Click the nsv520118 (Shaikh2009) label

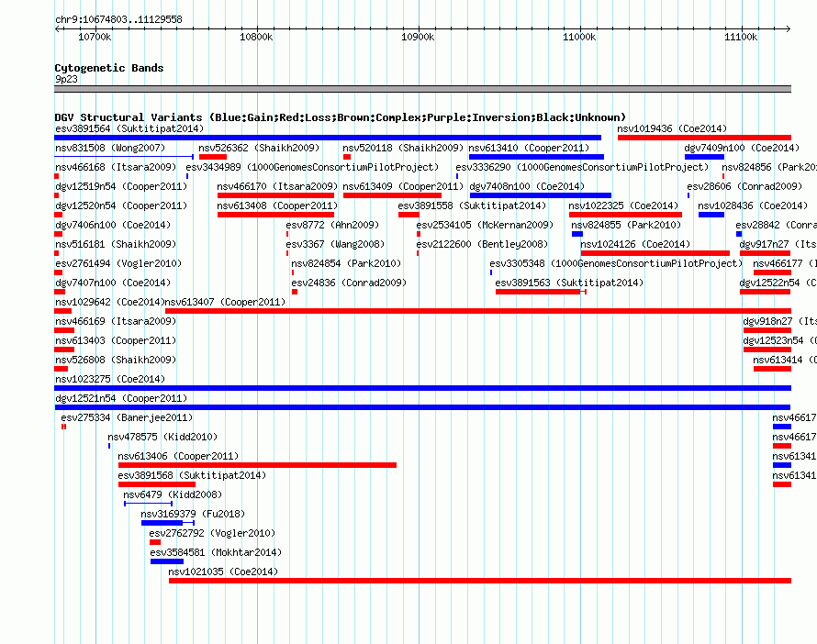tap(403, 148)
